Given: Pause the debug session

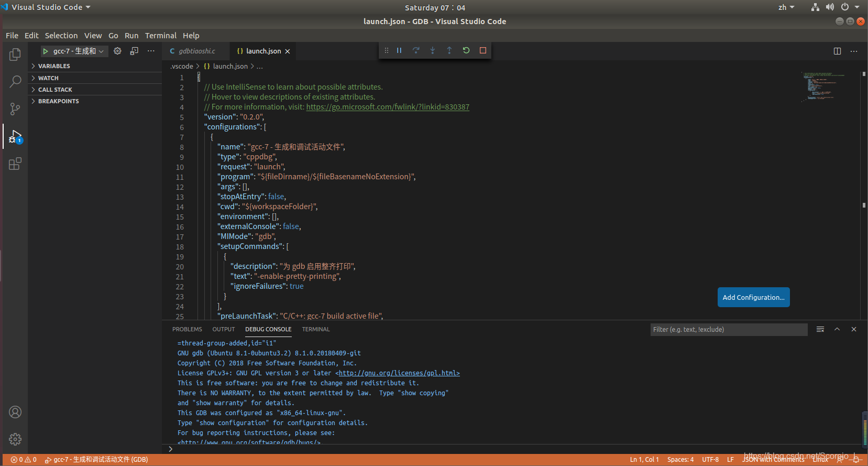Looking at the screenshot, I should (399, 50).
